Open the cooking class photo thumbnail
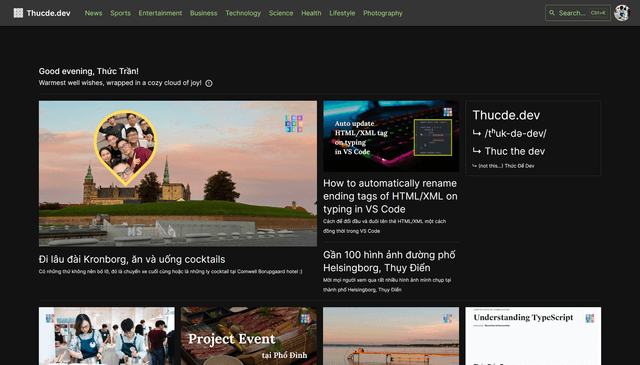 pyautogui.click(x=107, y=336)
